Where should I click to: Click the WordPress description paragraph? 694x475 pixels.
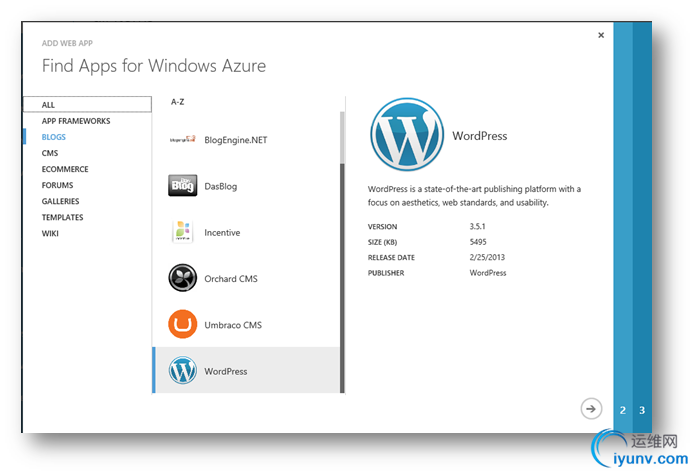coord(474,196)
